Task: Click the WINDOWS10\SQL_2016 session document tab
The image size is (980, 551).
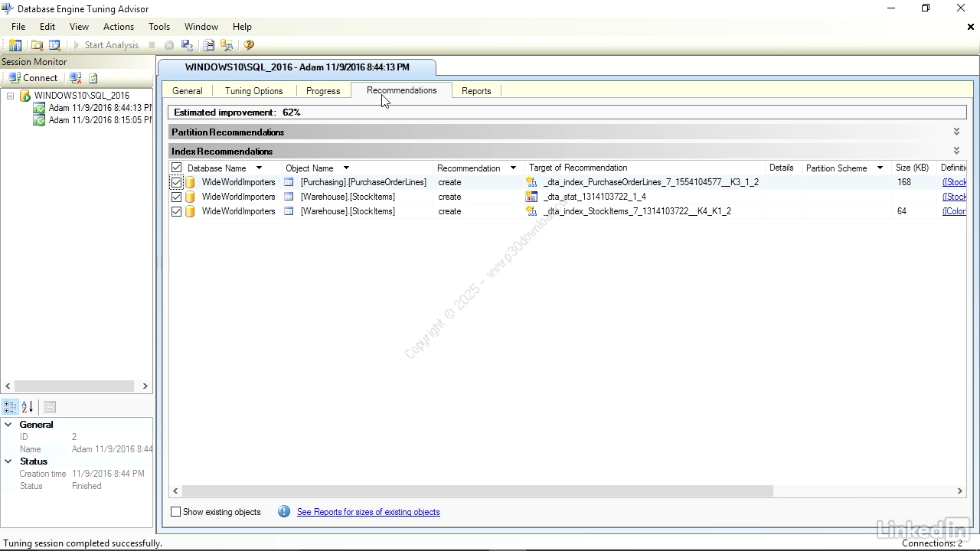Action: pyautogui.click(x=297, y=67)
